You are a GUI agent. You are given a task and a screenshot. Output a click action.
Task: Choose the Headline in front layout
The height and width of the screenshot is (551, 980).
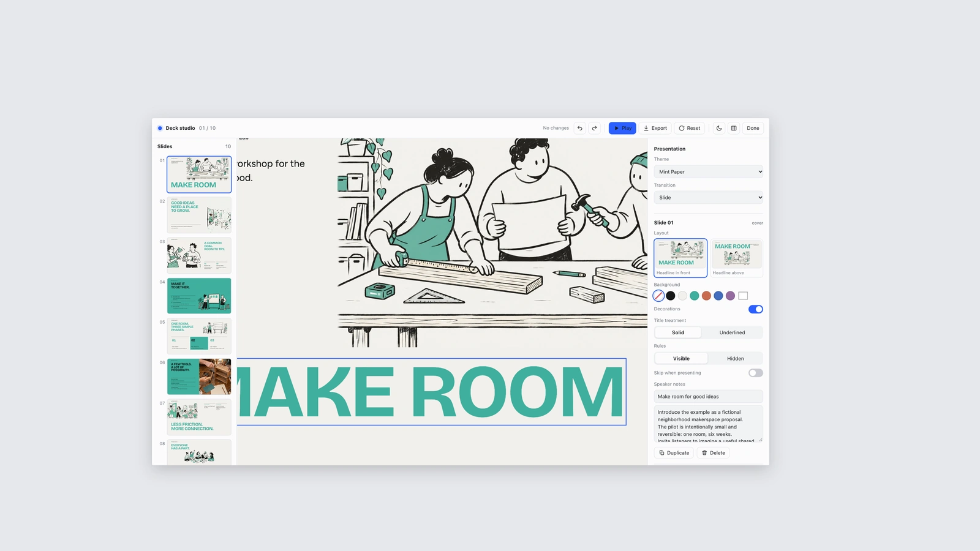point(680,258)
